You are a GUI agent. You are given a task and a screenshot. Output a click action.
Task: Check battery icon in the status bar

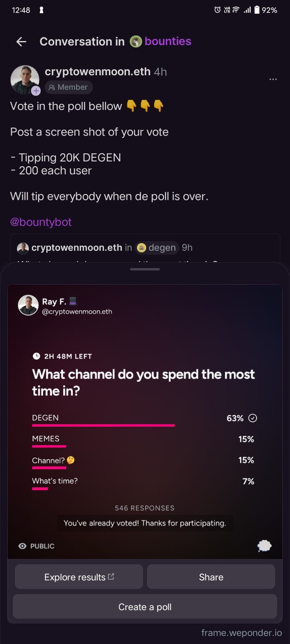tap(257, 10)
